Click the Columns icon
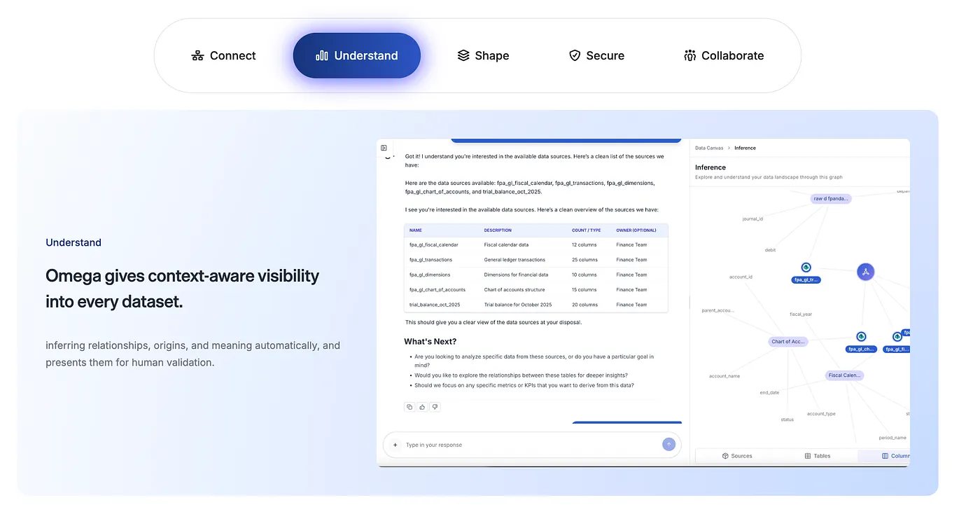 tap(885, 456)
